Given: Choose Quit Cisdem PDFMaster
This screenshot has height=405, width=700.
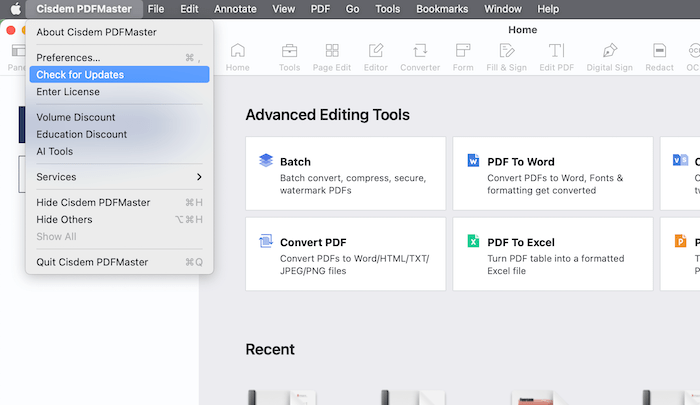Looking at the screenshot, I should click(119, 262).
